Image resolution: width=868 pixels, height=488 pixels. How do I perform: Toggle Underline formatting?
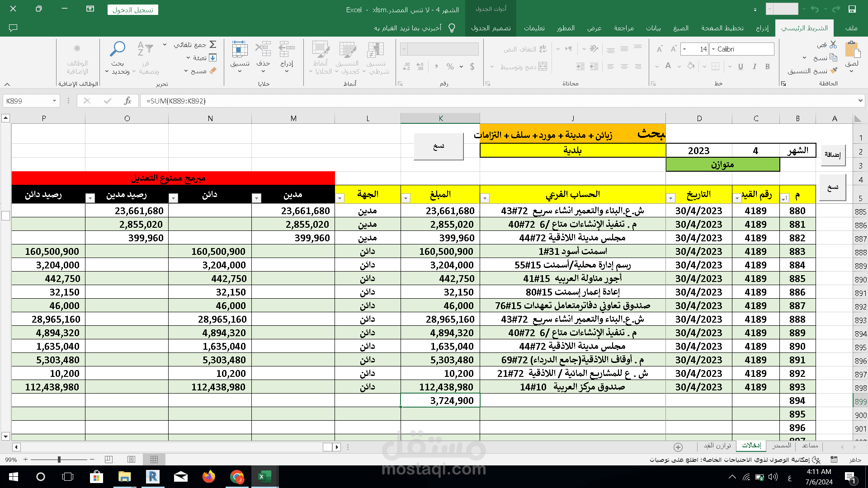click(x=741, y=66)
